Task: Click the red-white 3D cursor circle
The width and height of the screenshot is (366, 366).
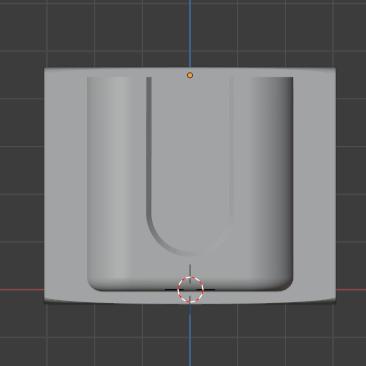Action: 190,289
